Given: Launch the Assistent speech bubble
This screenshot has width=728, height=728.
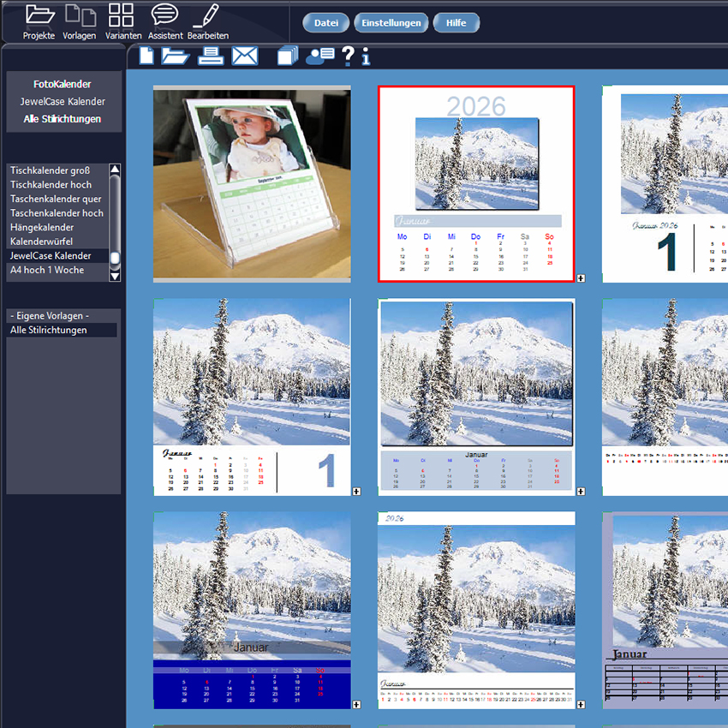Looking at the screenshot, I should coord(164,21).
